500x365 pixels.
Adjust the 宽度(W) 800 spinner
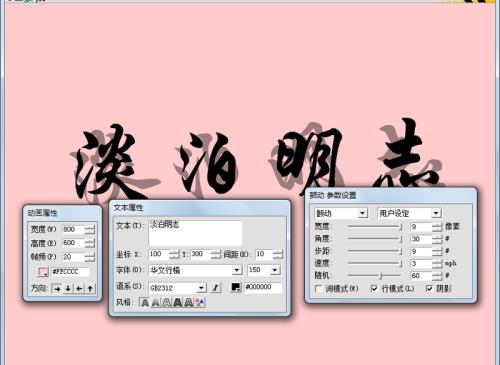[90, 229]
